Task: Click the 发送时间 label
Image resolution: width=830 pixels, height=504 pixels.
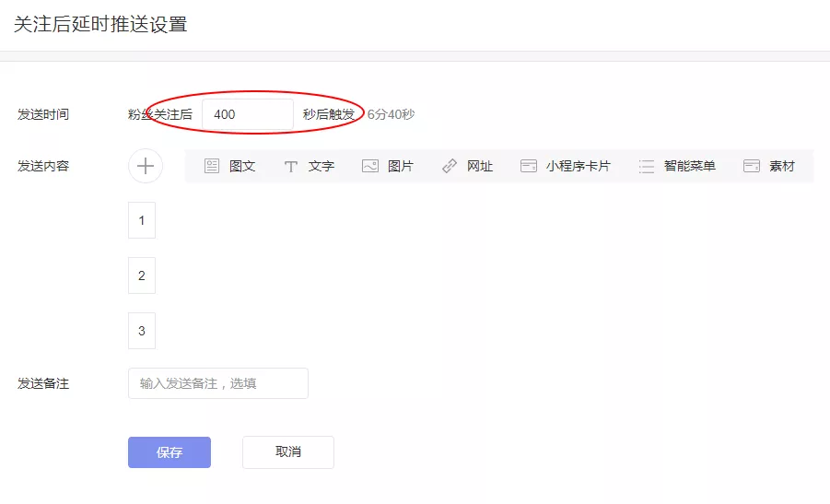Action: point(43,114)
